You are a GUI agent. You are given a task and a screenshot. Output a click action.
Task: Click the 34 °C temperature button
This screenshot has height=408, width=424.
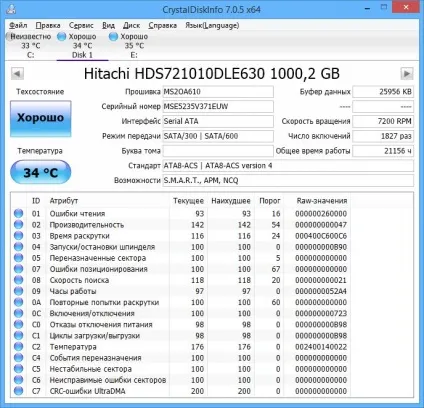[x=41, y=172]
